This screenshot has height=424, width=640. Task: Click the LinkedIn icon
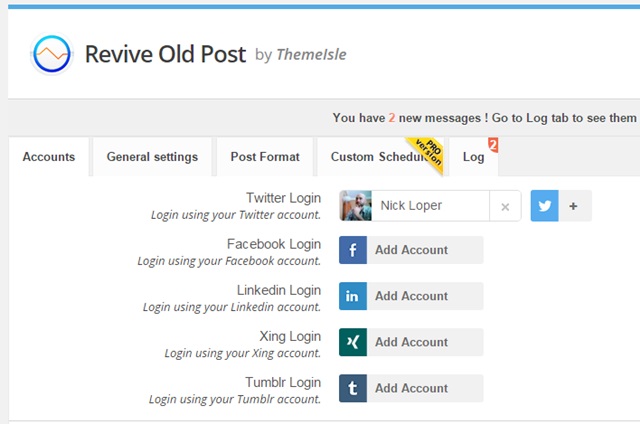pos(353,296)
